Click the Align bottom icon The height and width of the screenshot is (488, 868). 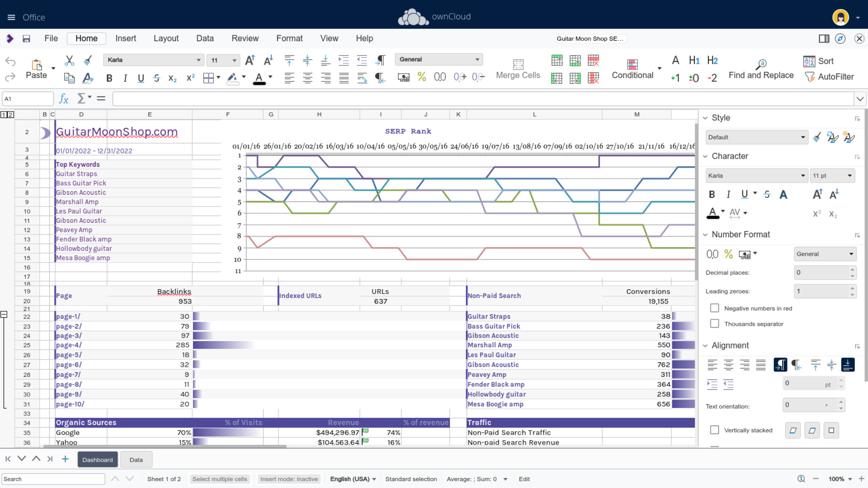click(x=325, y=60)
